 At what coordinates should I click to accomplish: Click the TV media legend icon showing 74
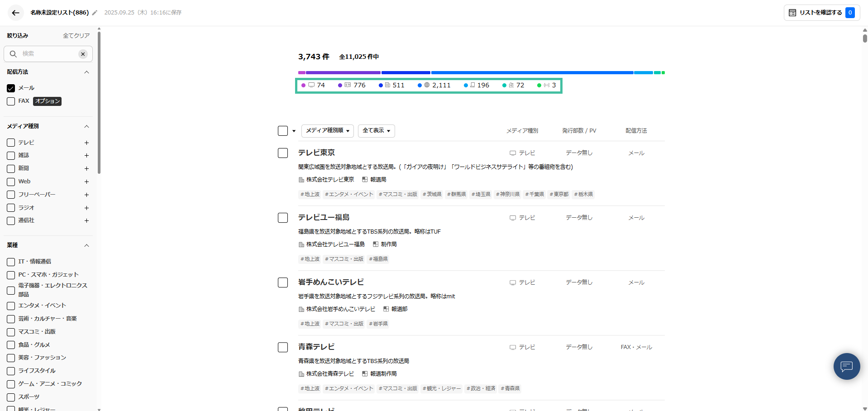tap(311, 85)
